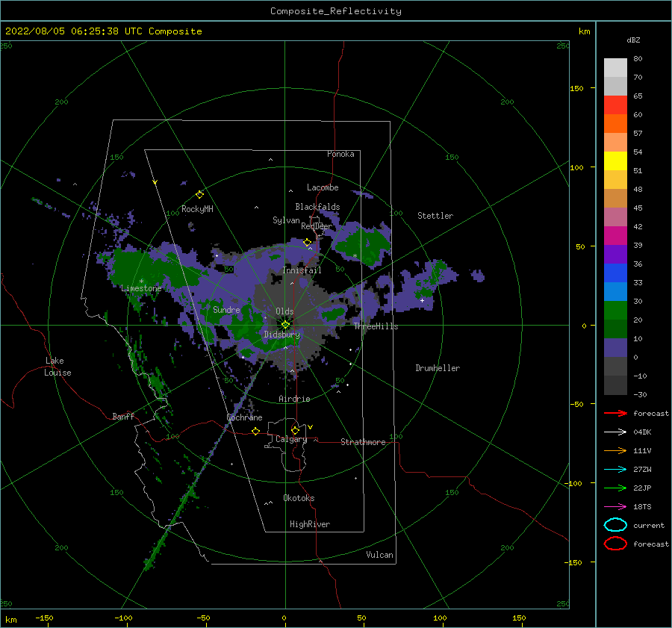Click the Sylvan label
This screenshot has width=672, height=628.
(286, 220)
